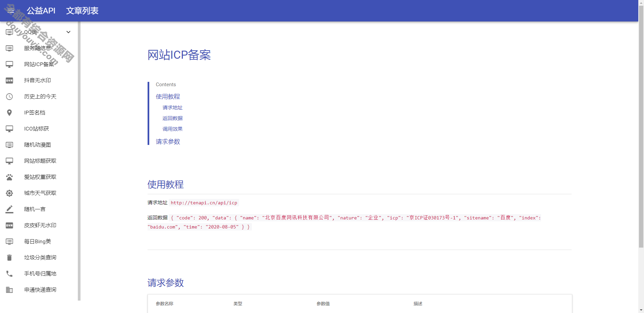
Task: Click the monitor icon beside ICO站标获
Action: tap(9, 129)
